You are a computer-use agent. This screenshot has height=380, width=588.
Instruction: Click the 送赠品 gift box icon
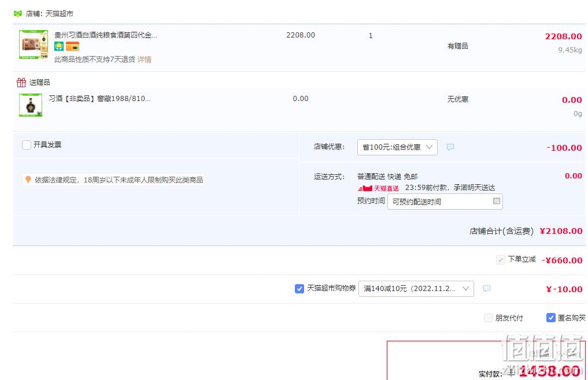click(21, 82)
